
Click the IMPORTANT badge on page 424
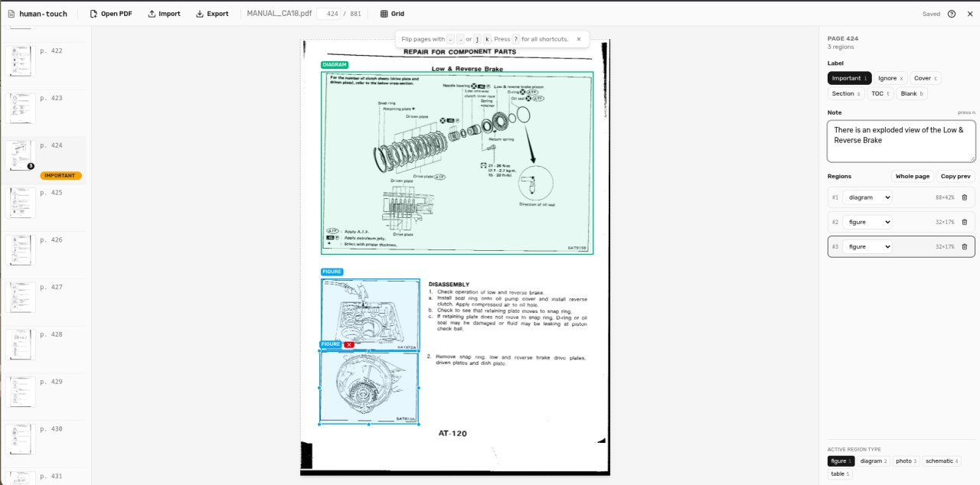click(60, 176)
